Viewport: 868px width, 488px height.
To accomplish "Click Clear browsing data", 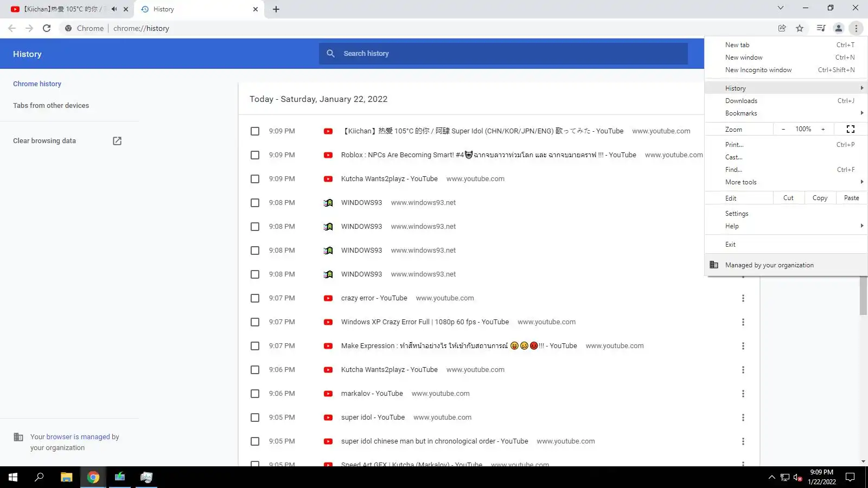I will coord(44,141).
